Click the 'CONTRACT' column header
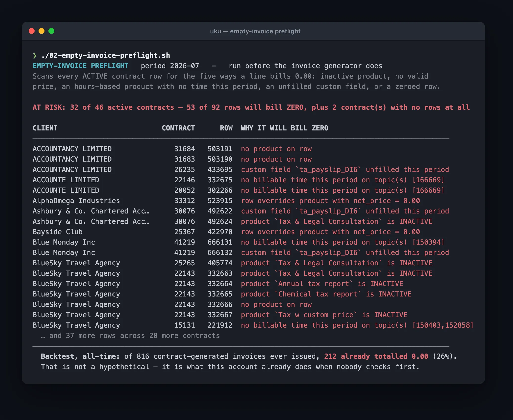The width and height of the screenshot is (513, 420). pos(178,128)
